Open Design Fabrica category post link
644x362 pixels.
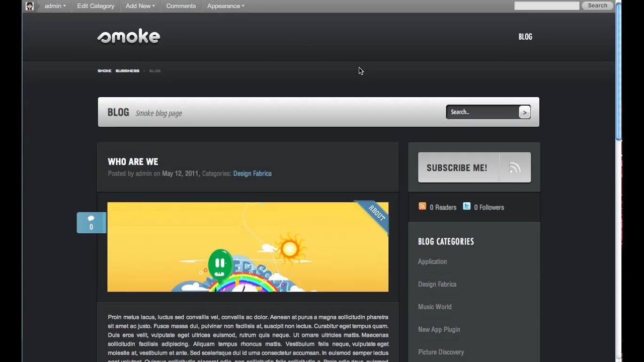[x=252, y=173]
